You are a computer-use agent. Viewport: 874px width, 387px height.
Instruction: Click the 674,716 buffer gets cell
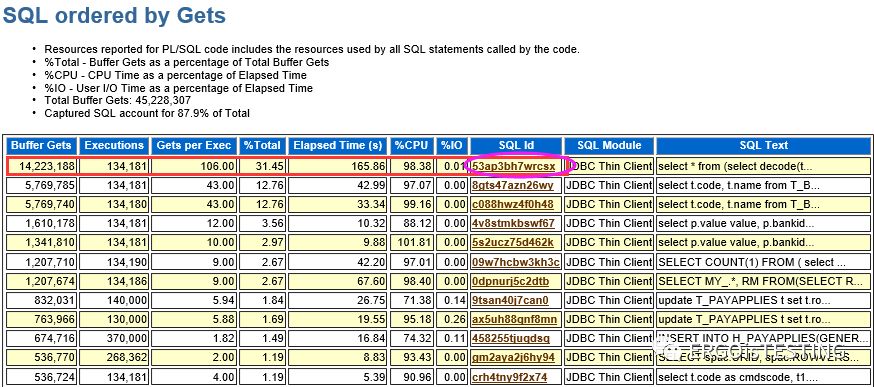tap(42, 338)
